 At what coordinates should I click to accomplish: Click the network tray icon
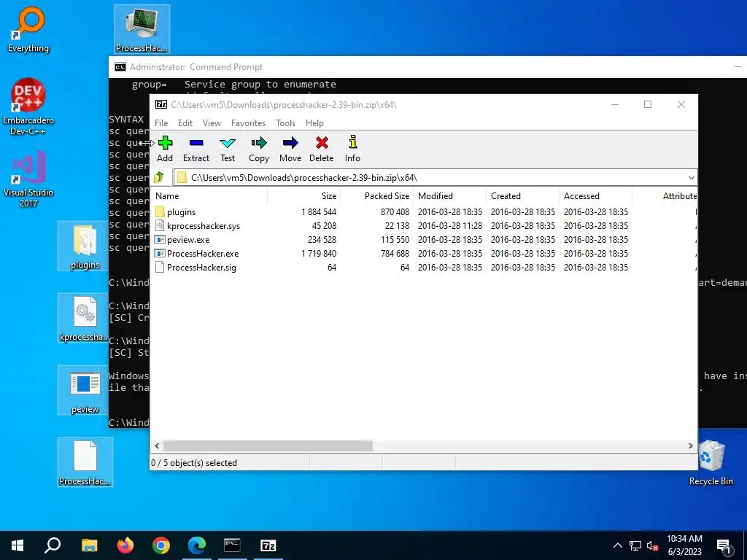pyautogui.click(x=635, y=545)
